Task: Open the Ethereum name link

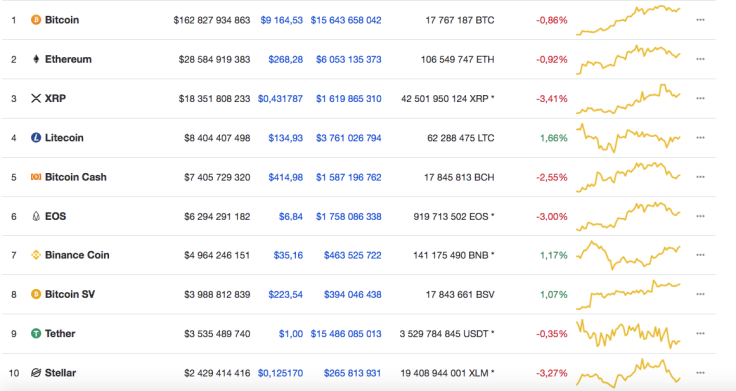Action: 68,59
